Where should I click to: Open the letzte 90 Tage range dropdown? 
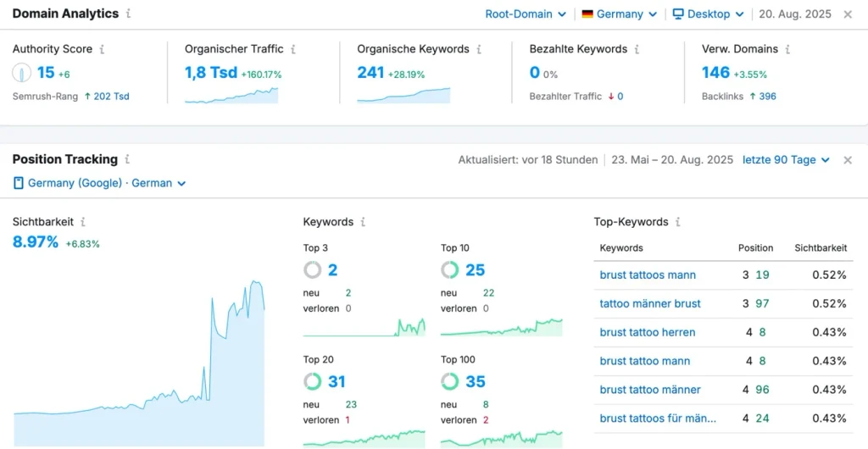(786, 160)
